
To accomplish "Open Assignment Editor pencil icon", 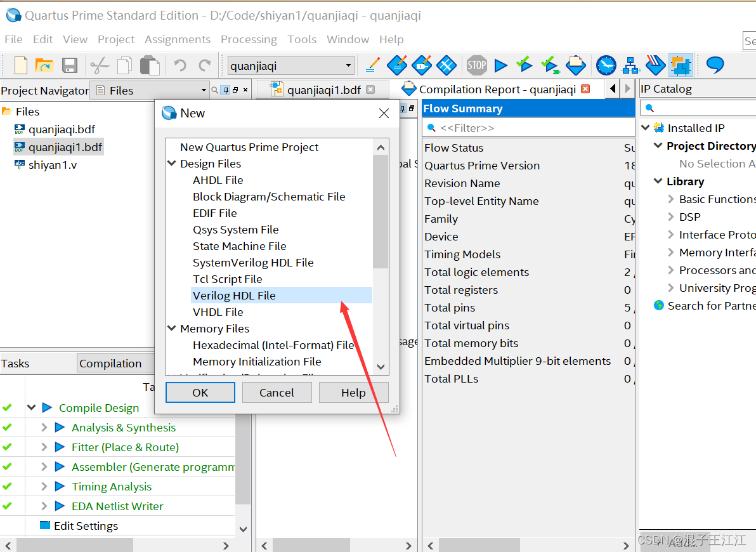I will pos(372,65).
